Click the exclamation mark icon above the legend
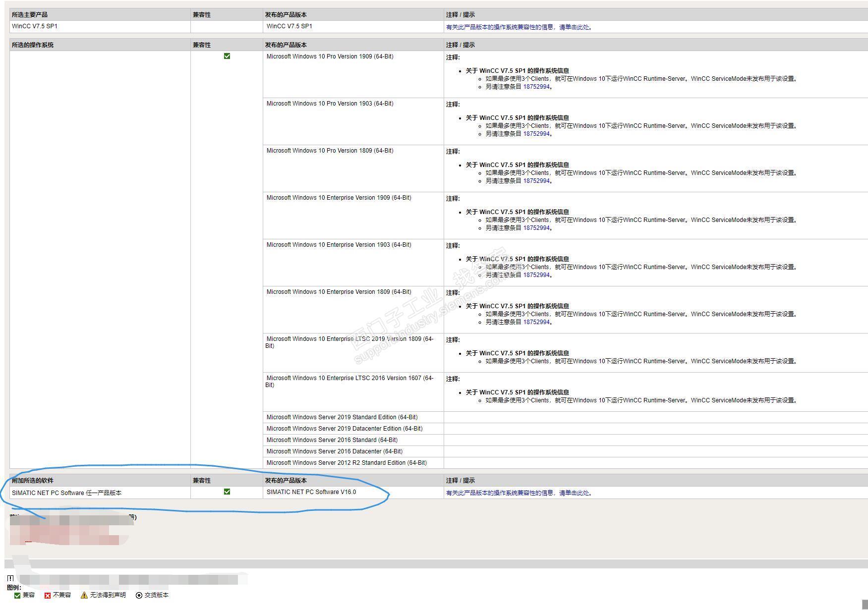The image size is (868, 610). click(x=10, y=578)
